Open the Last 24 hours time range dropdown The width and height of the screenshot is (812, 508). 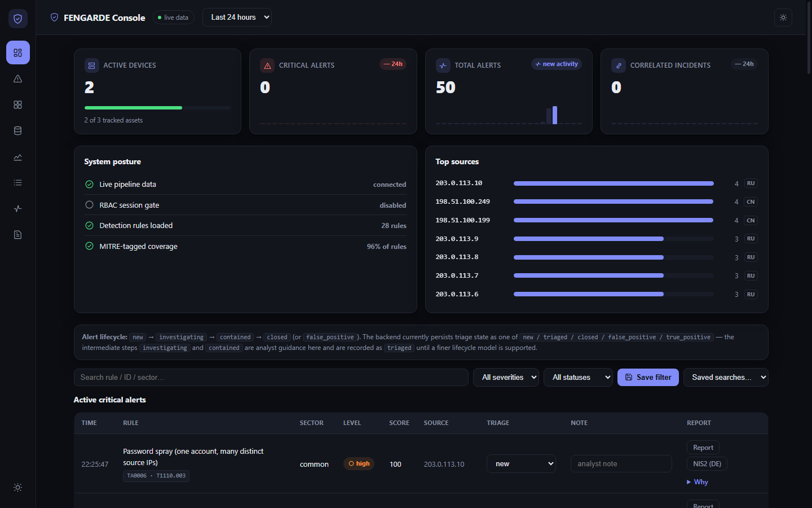pyautogui.click(x=237, y=17)
